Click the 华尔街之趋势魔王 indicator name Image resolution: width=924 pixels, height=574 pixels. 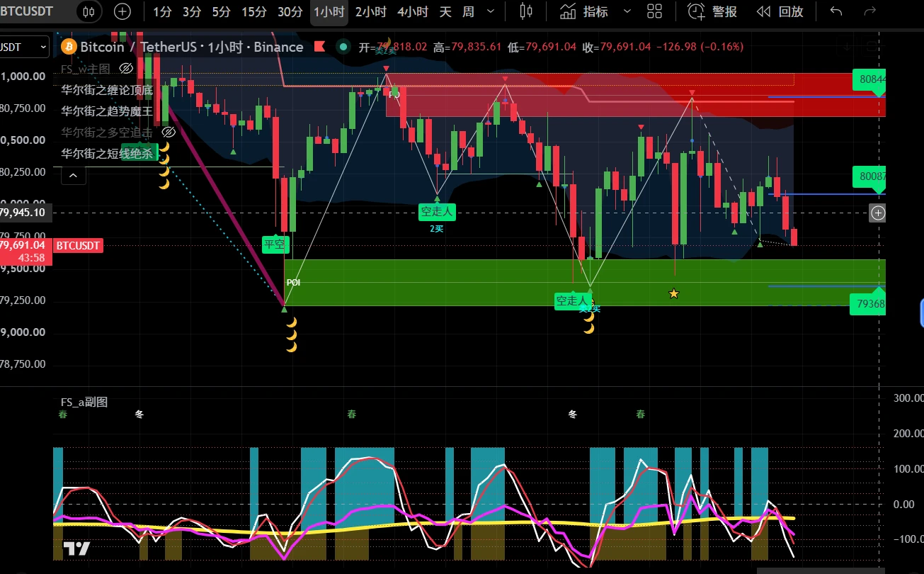point(107,111)
